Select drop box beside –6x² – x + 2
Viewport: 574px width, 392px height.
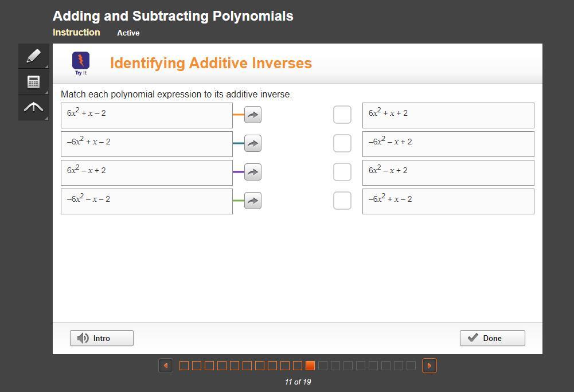(x=342, y=143)
